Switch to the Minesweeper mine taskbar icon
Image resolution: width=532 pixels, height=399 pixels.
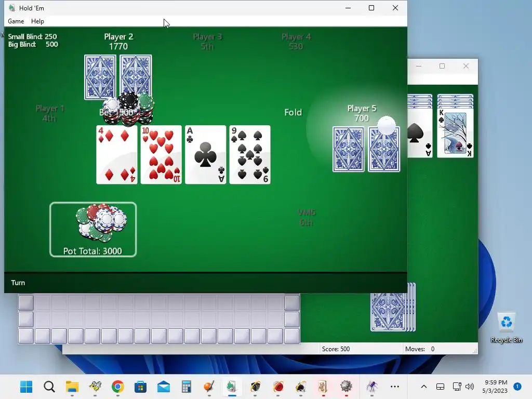[x=345, y=387]
